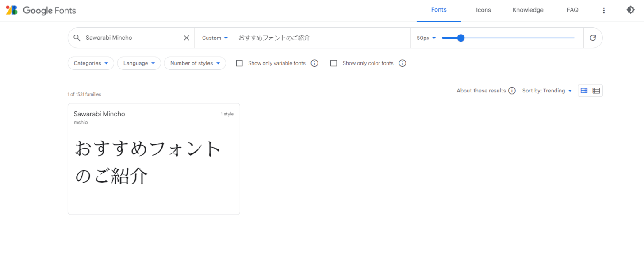Open info icon beside color fonts
Image resolution: width=644 pixels, height=276 pixels.
[x=402, y=63]
